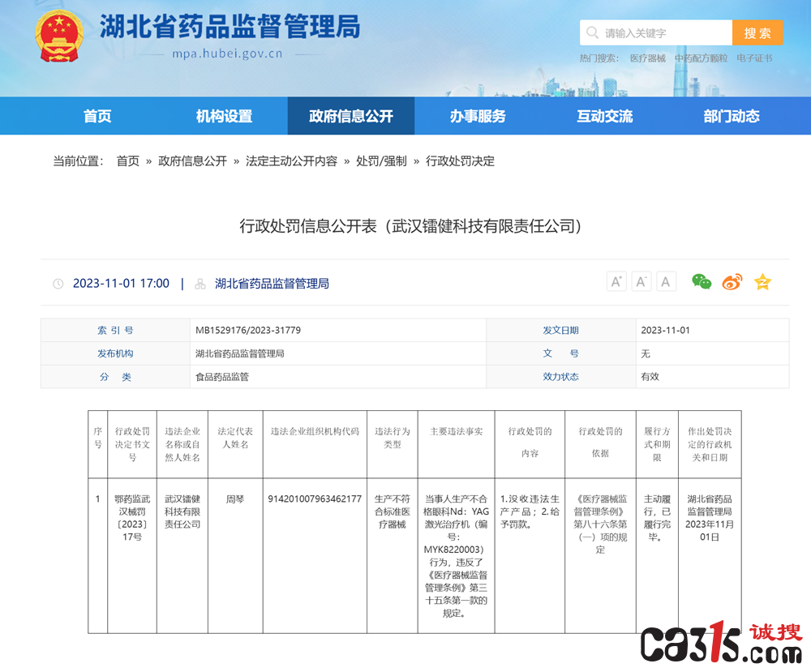Click the clock icon beside publish time

coord(58,284)
